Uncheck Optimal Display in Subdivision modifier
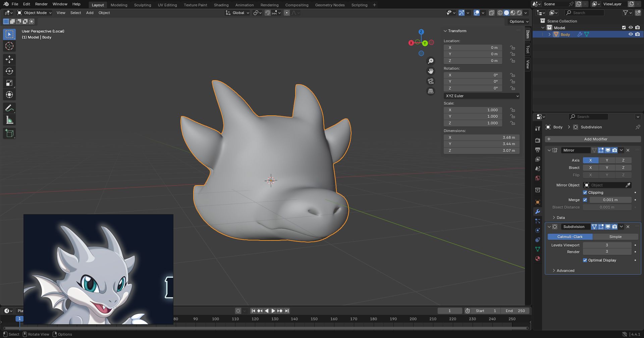Image resolution: width=644 pixels, height=338 pixels. 585,260
